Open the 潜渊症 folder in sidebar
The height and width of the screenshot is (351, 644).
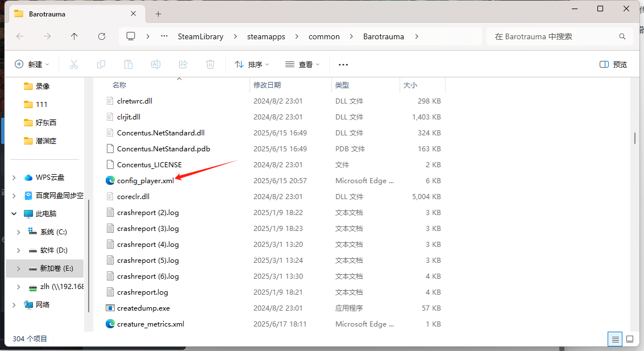pyautogui.click(x=40, y=141)
